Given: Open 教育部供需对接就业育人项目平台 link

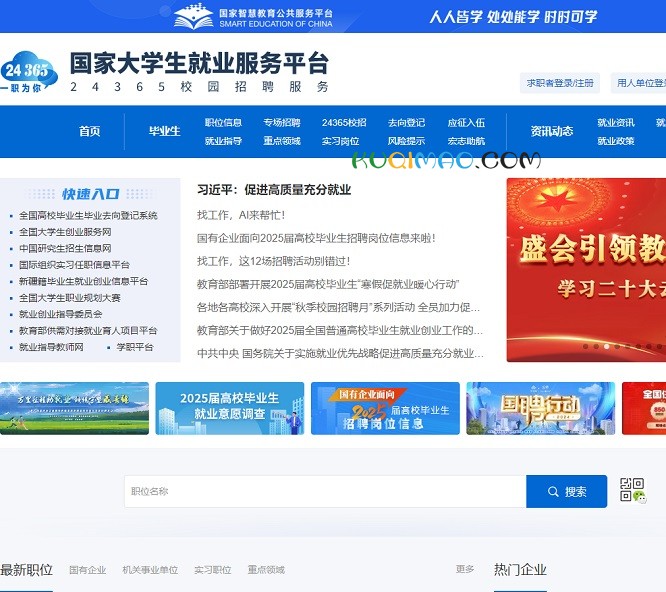Looking at the screenshot, I should click(88, 331).
